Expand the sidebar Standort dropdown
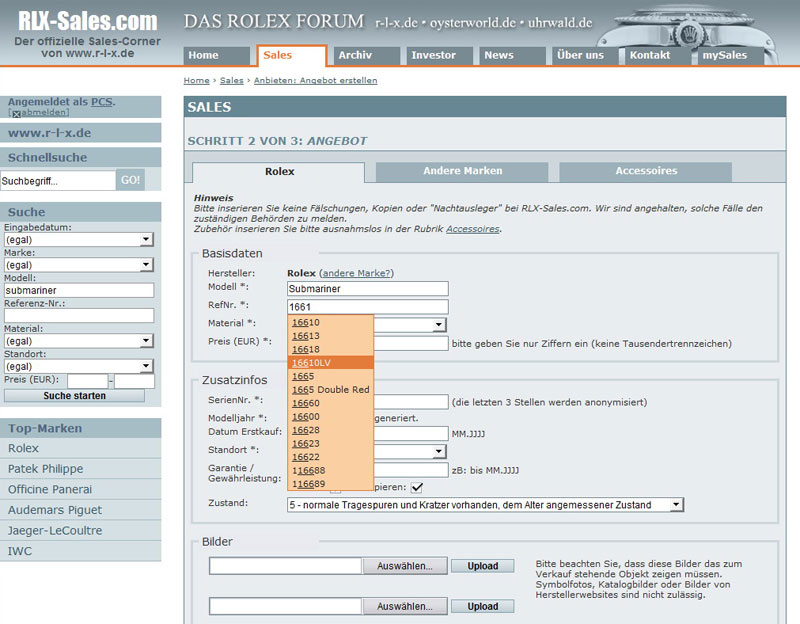 146,366
